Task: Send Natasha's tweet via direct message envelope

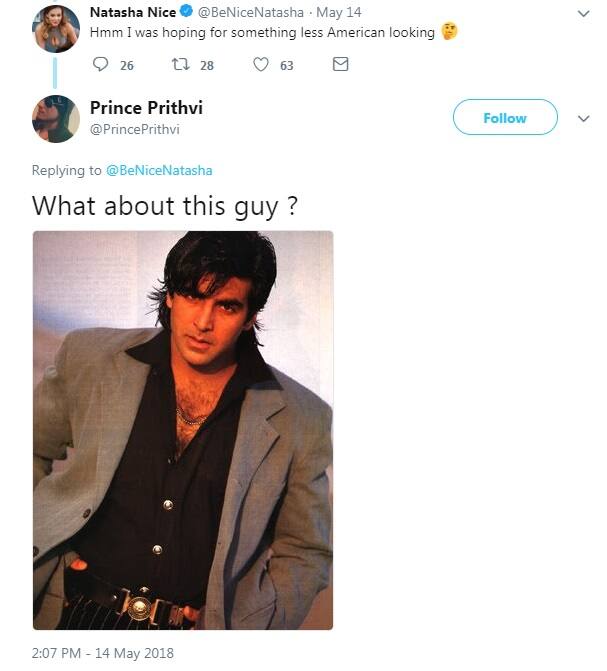Action: (x=340, y=64)
